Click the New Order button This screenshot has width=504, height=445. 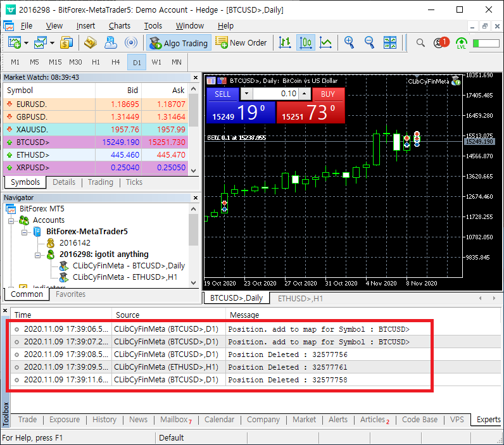pyautogui.click(x=241, y=43)
